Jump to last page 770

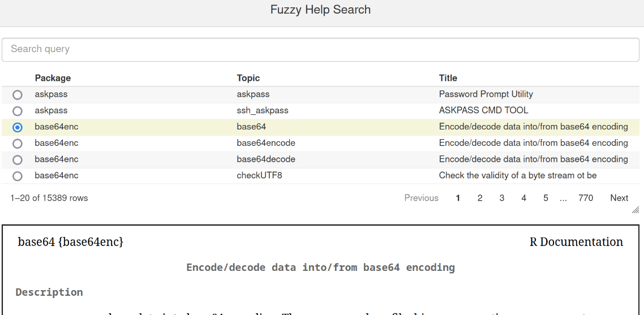586,198
